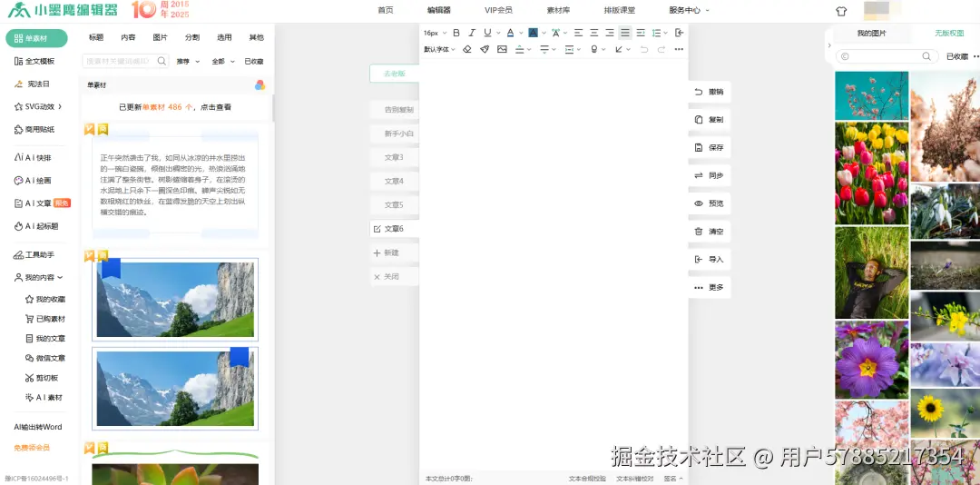
Task: Click the 保存 save button
Action: [x=709, y=148]
